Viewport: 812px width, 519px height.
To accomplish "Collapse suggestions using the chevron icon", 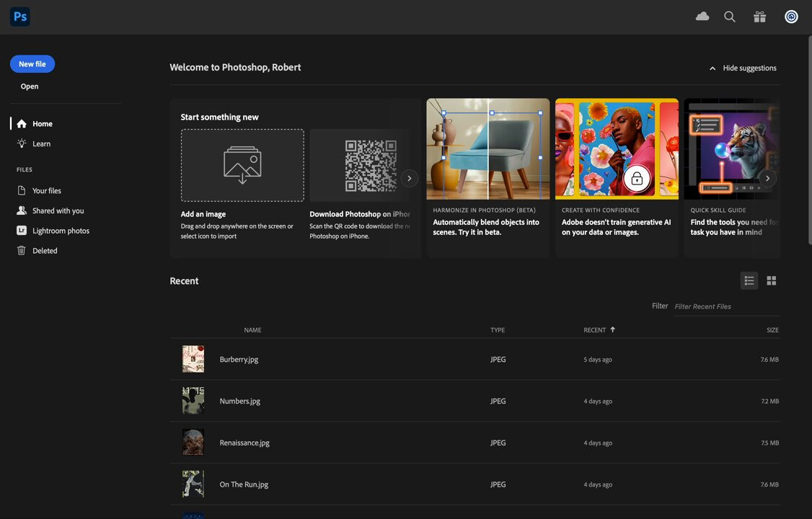I will coord(712,68).
